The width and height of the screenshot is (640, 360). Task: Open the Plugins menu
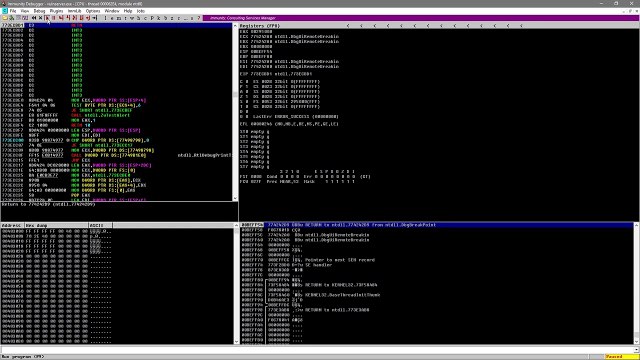(56, 11)
